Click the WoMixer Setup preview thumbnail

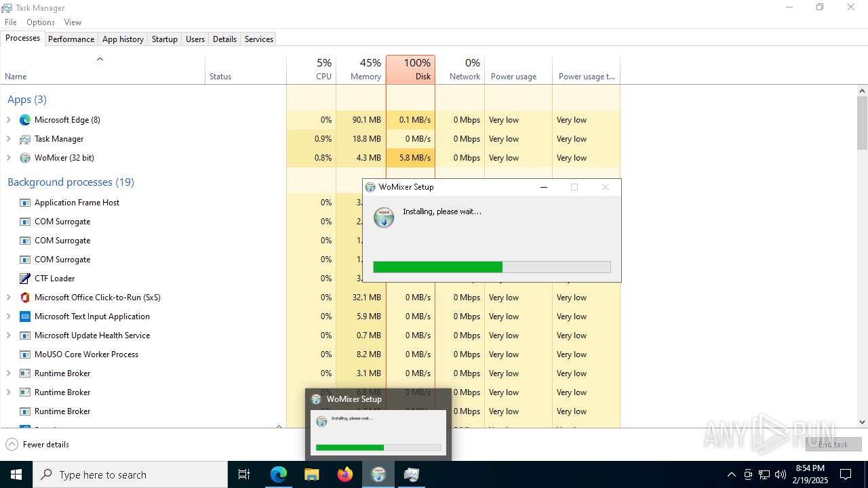tap(378, 432)
